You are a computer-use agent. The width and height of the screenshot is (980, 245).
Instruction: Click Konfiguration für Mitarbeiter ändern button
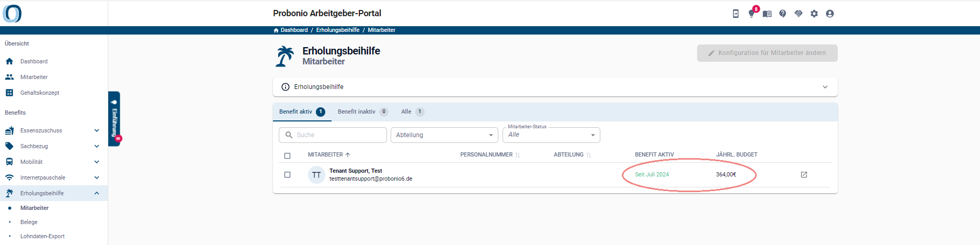767,53
